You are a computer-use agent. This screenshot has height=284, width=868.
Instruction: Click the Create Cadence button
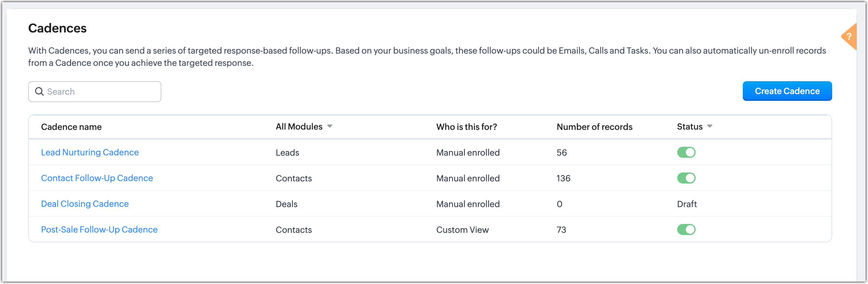point(787,91)
